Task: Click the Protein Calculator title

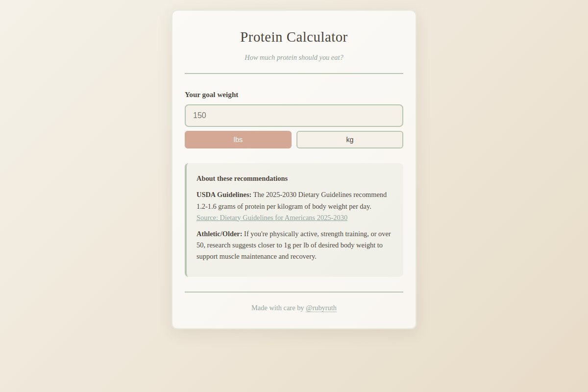Action: tap(294, 37)
